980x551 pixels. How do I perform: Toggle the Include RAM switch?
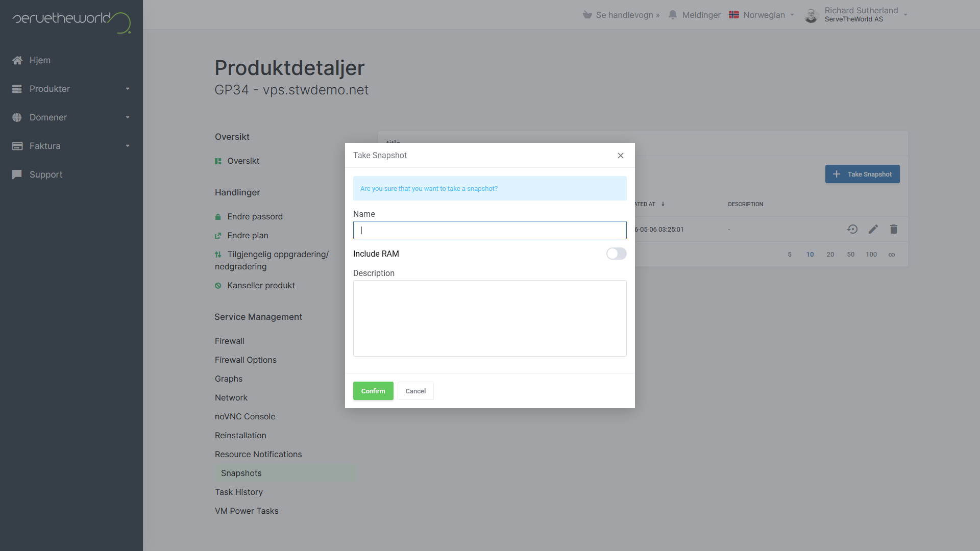pos(617,254)
